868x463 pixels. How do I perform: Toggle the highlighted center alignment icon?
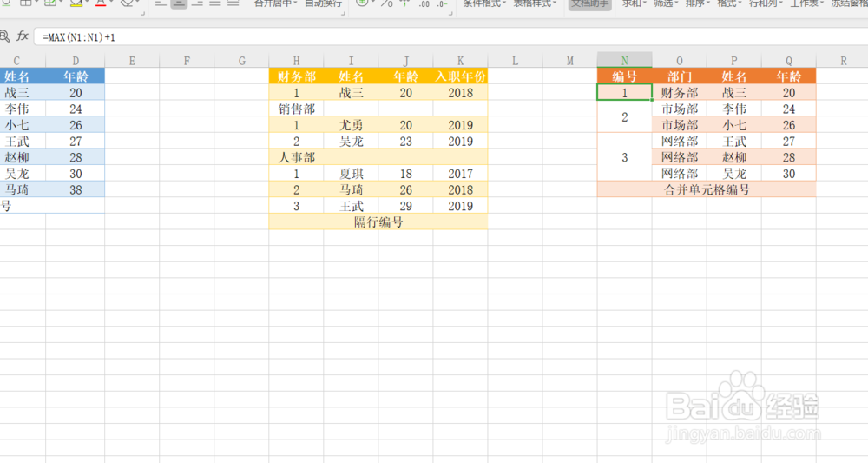click(179, 3)
